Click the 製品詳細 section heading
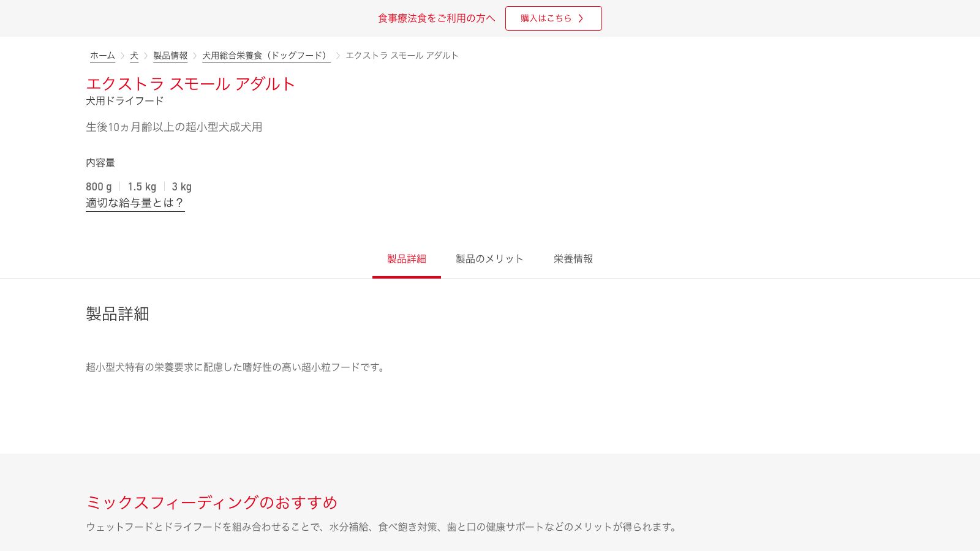 (118, 314)
